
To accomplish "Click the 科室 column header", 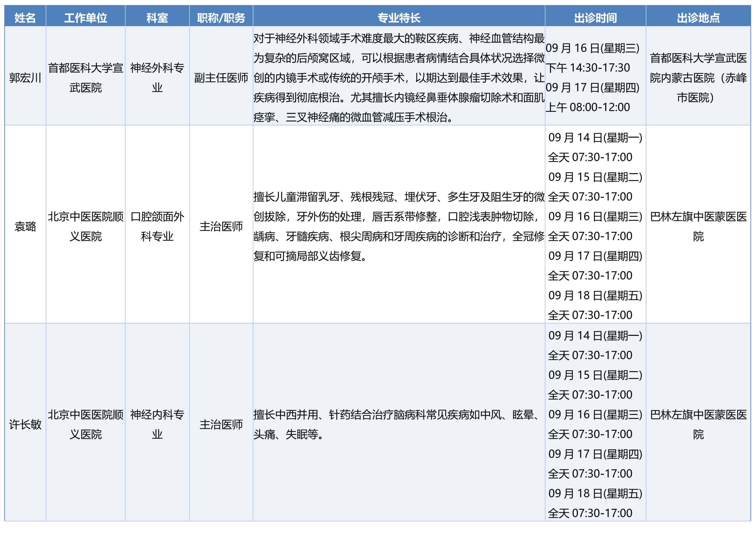I will click(x=157, y=17).
